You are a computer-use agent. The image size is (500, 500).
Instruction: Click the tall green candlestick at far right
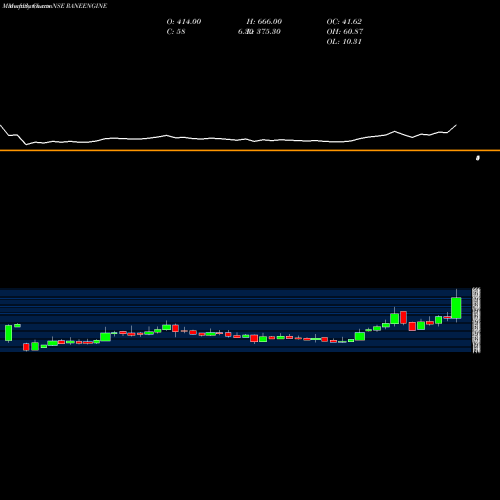[x=456, y=308]
